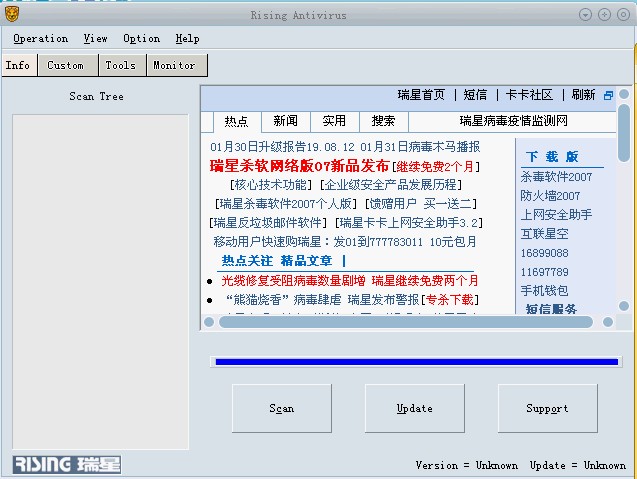Open the 短信 link in header
This screenshot has height=479, width=637.
[x=475, y=95]
